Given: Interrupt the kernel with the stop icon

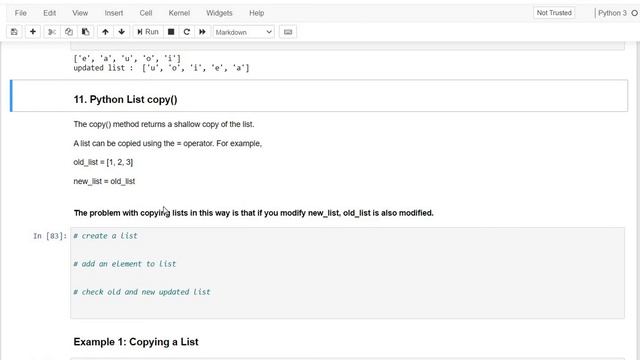Looking at the screenshot, I should (x=171, y=32).
